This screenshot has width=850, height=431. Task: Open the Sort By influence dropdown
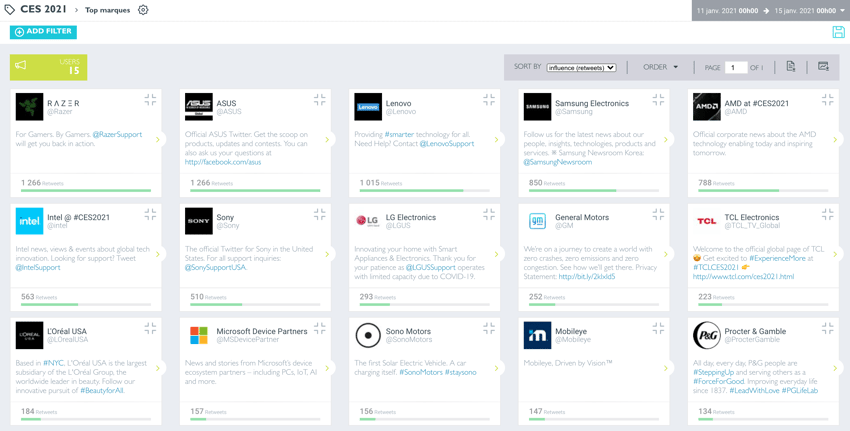[x=582, y=68]
